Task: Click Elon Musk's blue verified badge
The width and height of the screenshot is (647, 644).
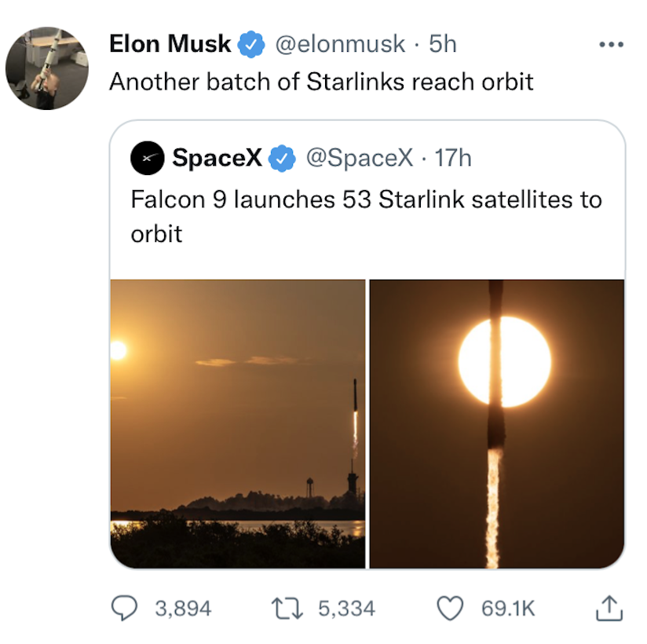Action: 250,45
